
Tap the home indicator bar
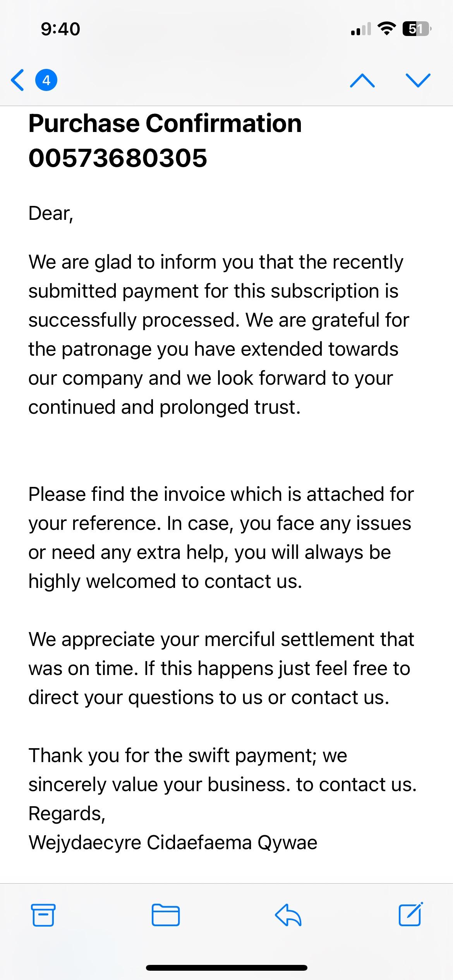[x=226, y=968]
